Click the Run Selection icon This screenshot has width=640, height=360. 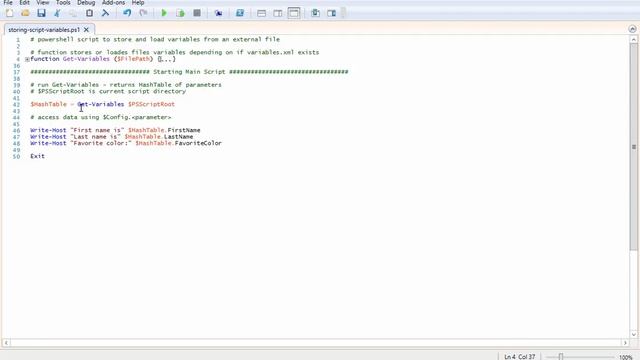tap(180, 13)
